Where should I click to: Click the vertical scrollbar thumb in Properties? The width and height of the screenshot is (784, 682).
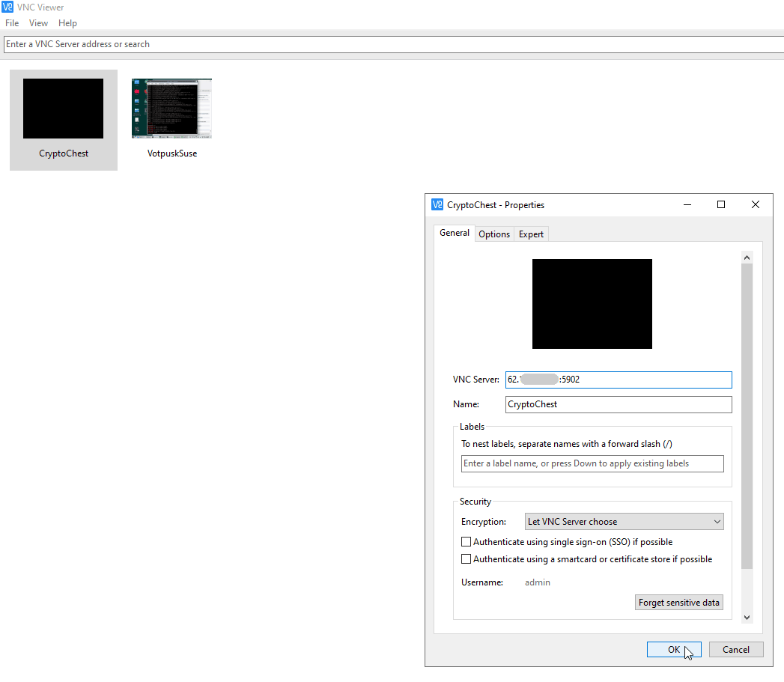point(747,416)
